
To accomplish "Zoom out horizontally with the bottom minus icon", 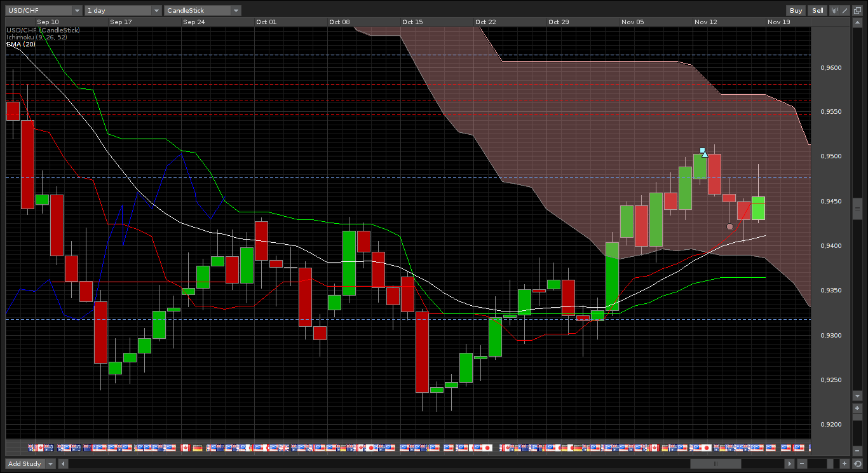I will [x=803, y=463].
